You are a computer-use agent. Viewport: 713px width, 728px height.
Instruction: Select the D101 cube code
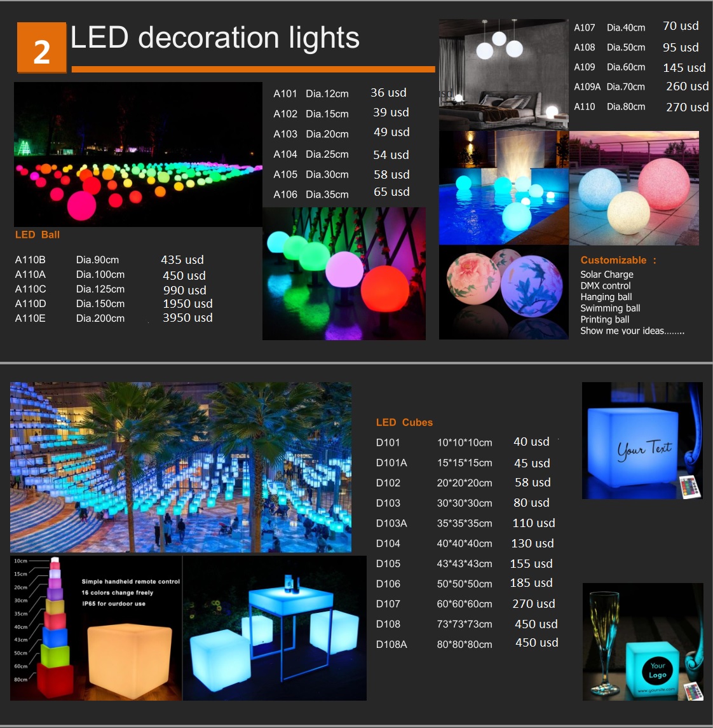click(x=388, y=443)
